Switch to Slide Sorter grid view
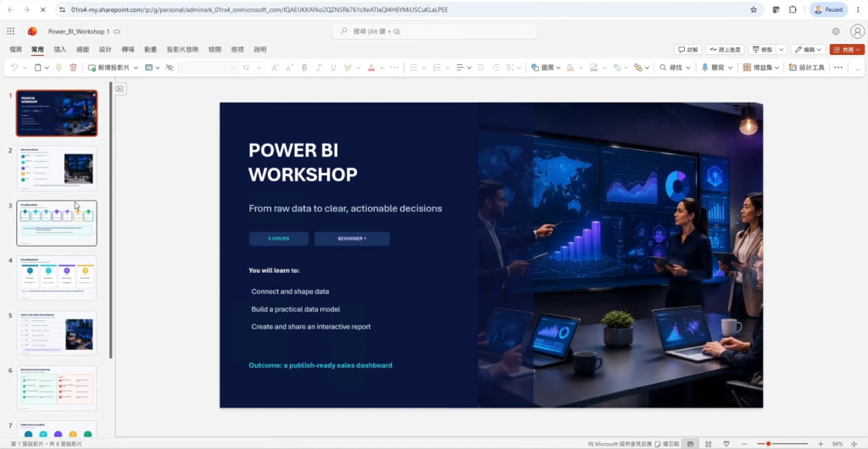868x449 pixels. [709, 444]
